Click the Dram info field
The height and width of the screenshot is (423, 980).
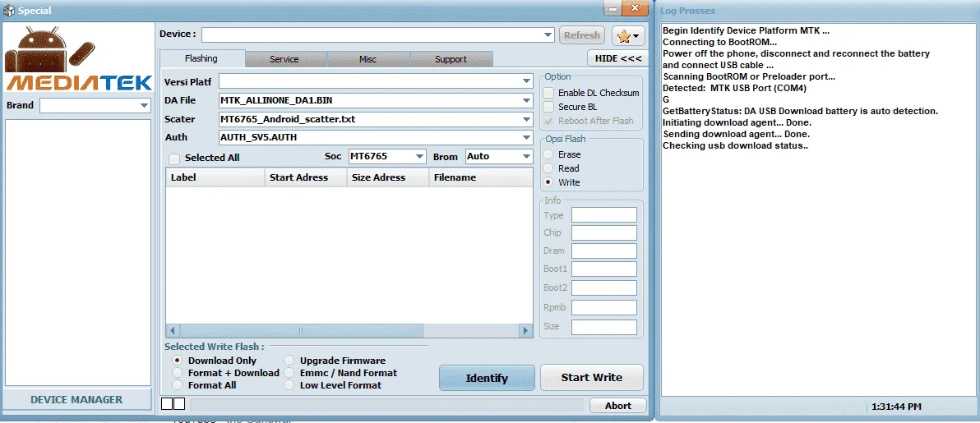[603, 251]
